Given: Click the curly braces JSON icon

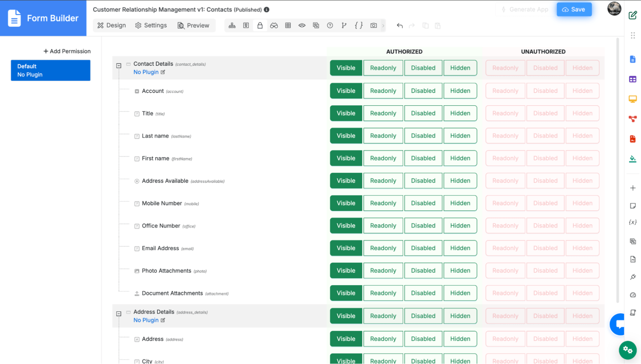Looking at the screenshot, I should click(359, 26).
